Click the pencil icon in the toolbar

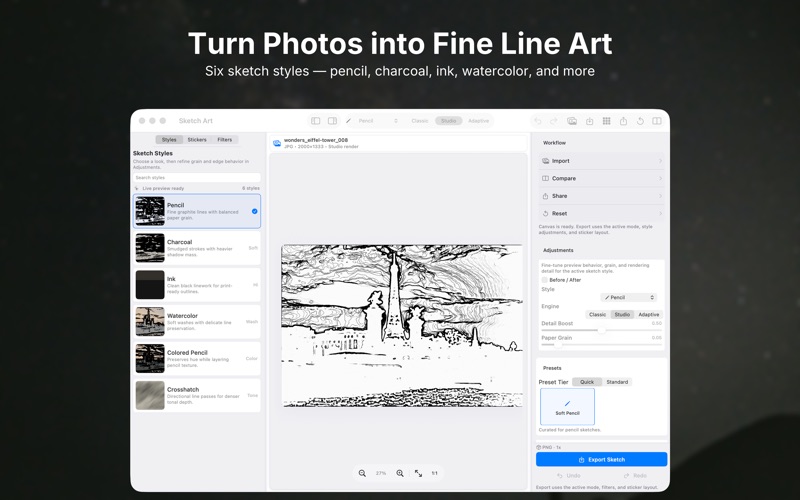pos(348,121)
